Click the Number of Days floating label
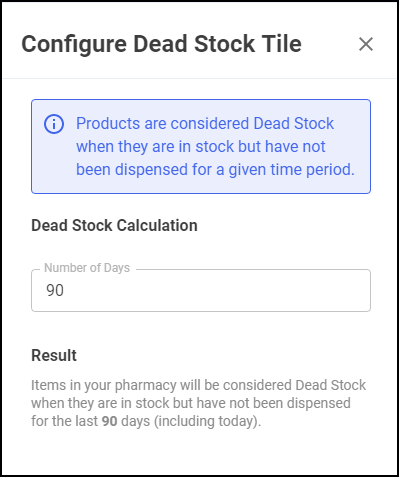Viewport: 399px width, 477px height. 87,268
